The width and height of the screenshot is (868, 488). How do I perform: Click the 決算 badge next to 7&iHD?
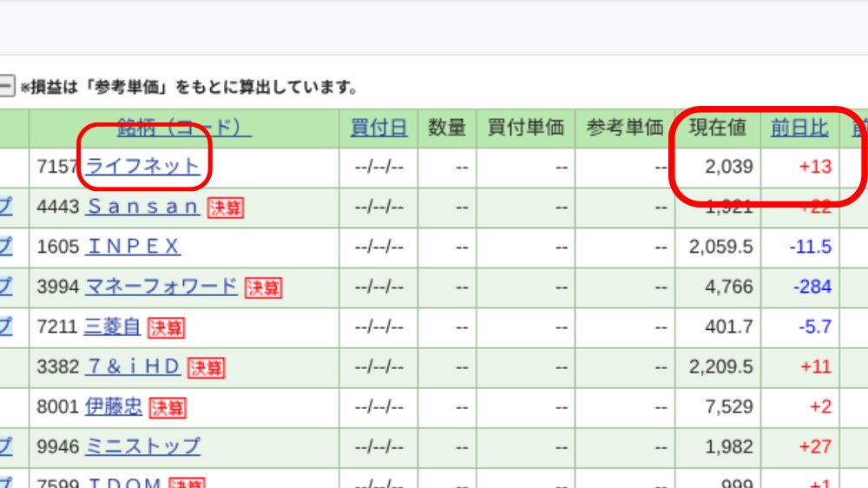[x=206, y=368]
